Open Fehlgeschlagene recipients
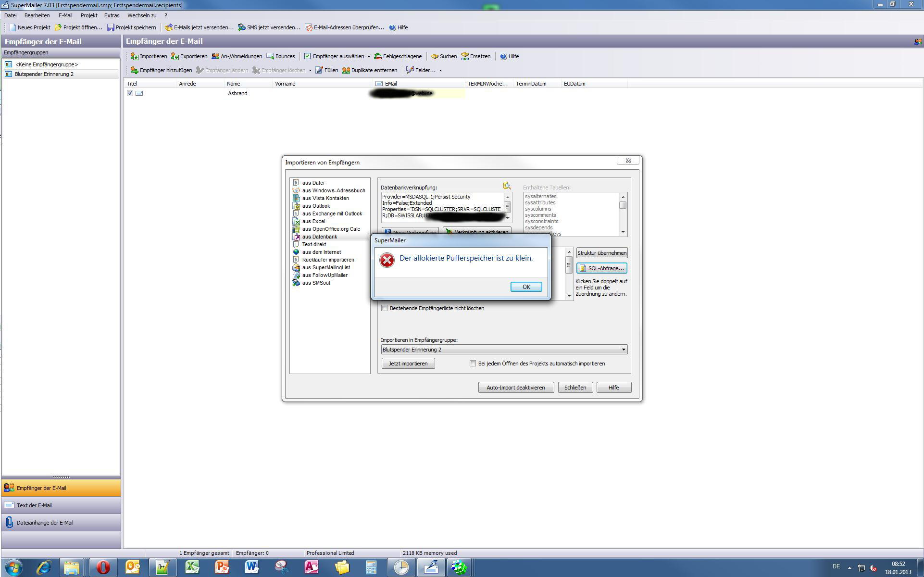The height and width of the screenshot is (577, 924). tap(398, 56)
